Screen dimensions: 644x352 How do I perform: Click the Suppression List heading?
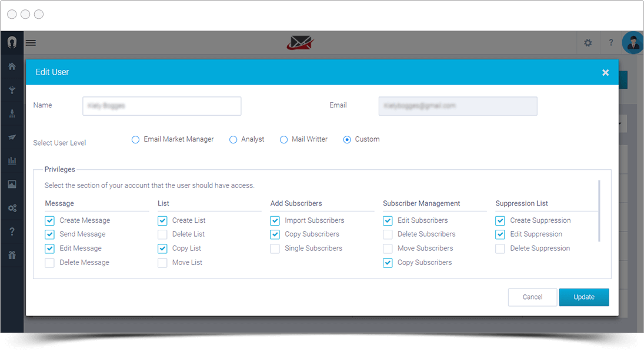pyautogui.click(x=522, y=203)
